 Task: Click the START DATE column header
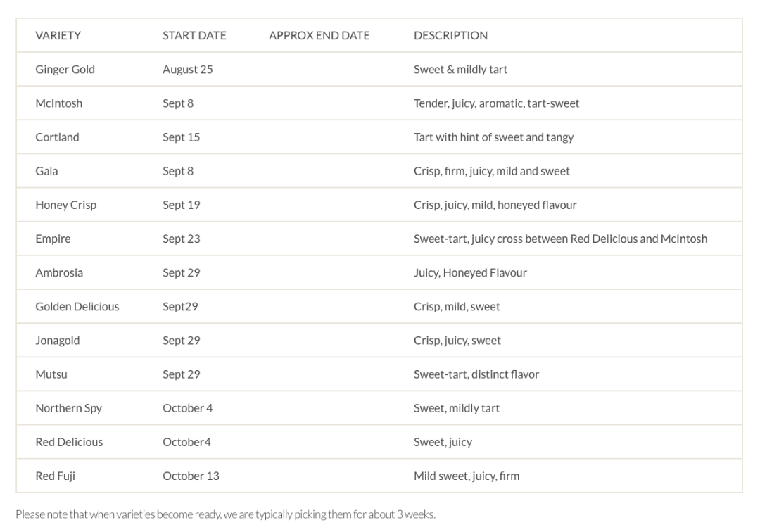[194, 35]
